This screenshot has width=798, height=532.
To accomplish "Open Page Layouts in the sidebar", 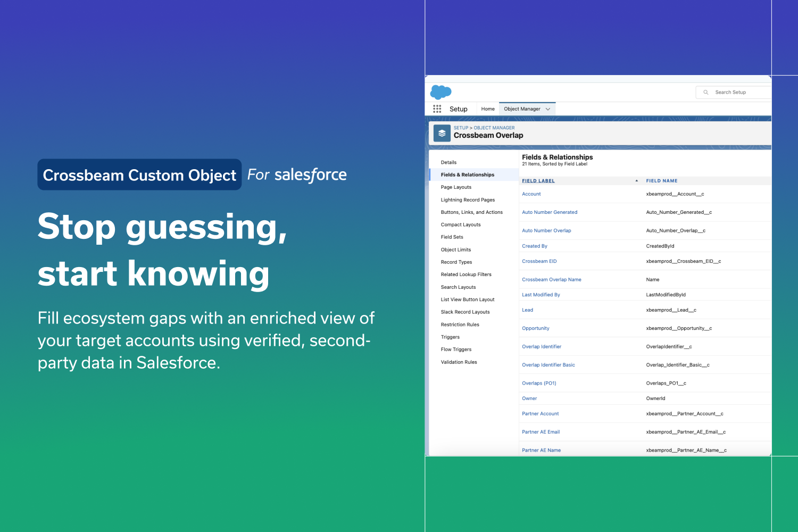I will pos(456,187).
